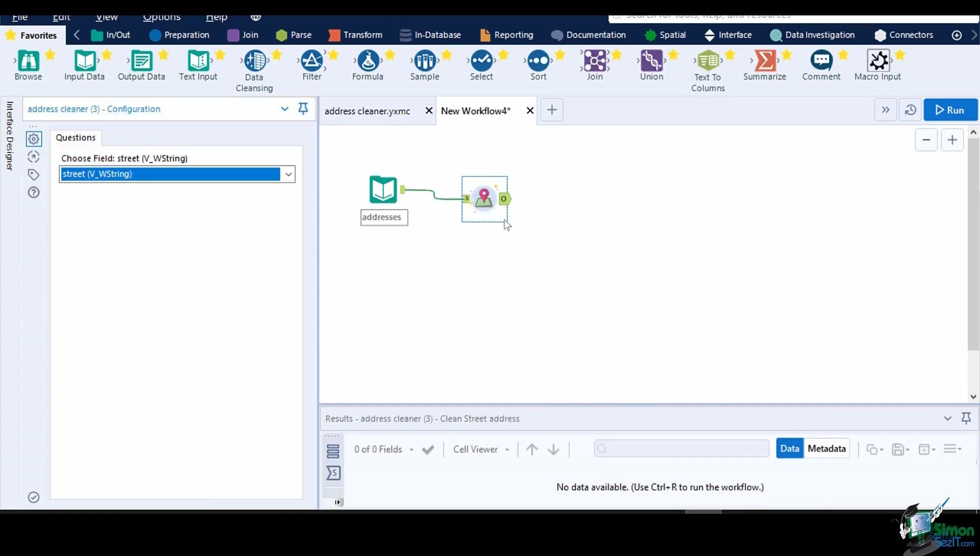Click the Results search field
The width and height of the screenshot is (980, 556).
click(x=681, y=448)
